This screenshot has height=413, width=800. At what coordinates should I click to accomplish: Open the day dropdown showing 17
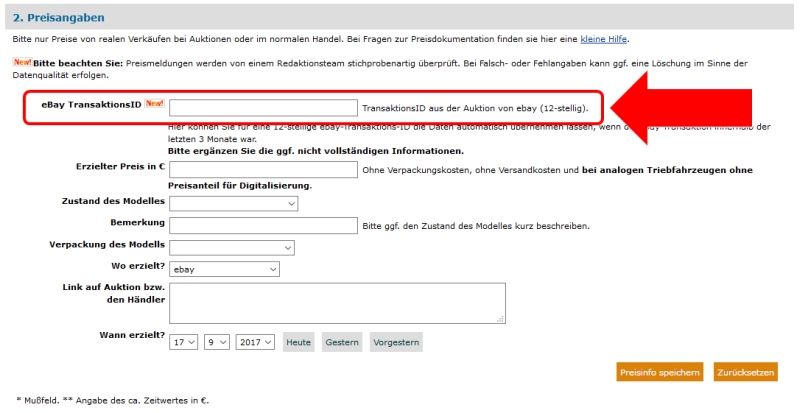[x=183, y=342]
